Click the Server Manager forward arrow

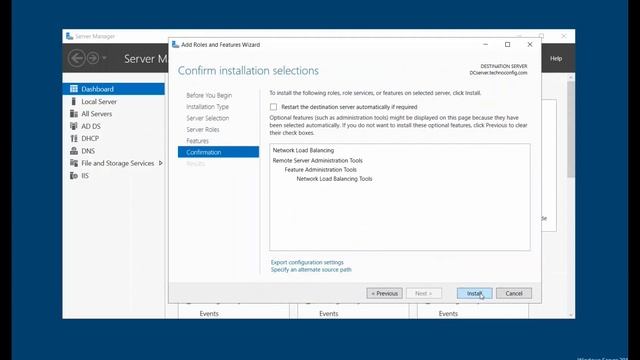coord(93,58)
